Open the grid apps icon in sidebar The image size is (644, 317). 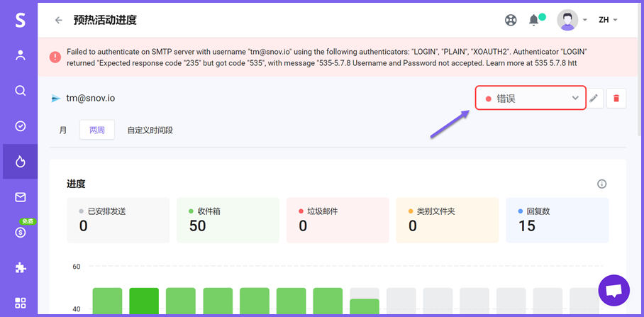(20, 303)
